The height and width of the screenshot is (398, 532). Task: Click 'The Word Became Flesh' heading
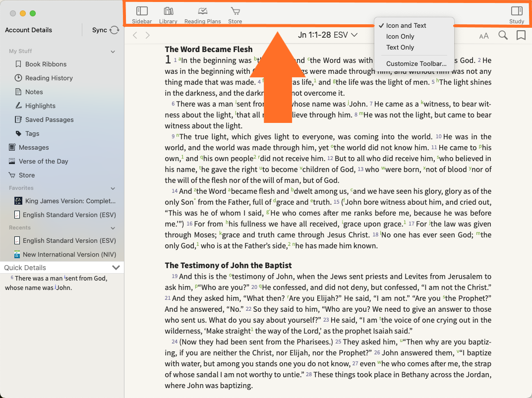(209, 49)
